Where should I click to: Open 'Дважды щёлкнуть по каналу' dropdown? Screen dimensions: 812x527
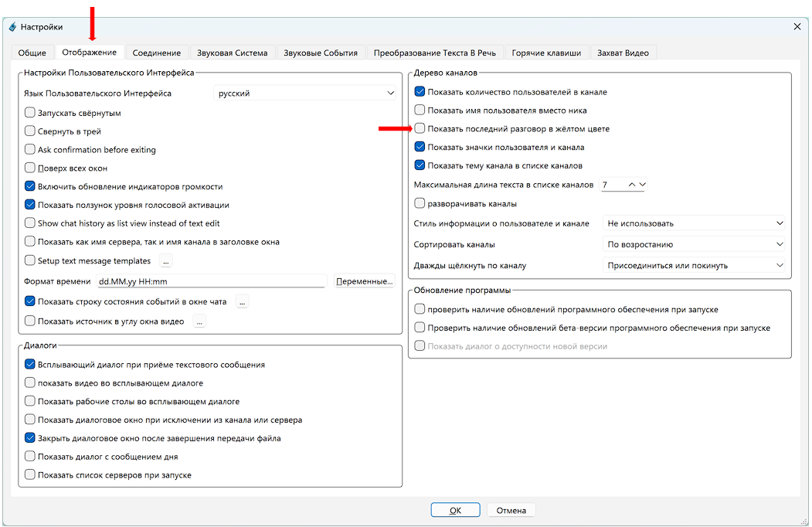(693, 266)
